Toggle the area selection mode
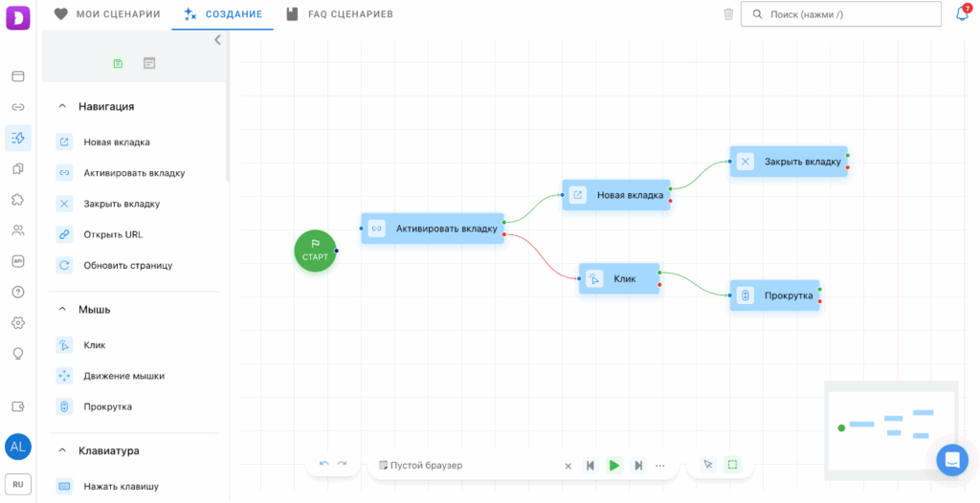This screenshot has width=980, height=503. point(732,465)
